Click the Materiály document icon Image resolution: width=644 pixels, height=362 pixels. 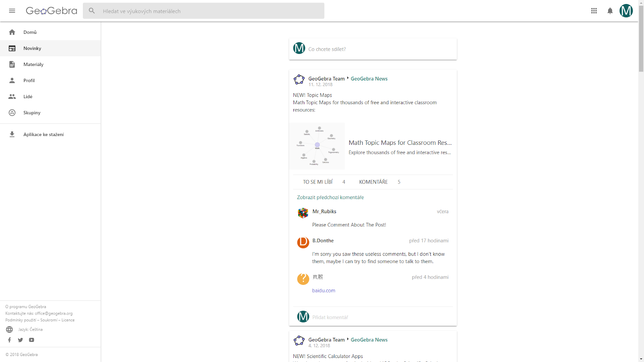point(12,64)
